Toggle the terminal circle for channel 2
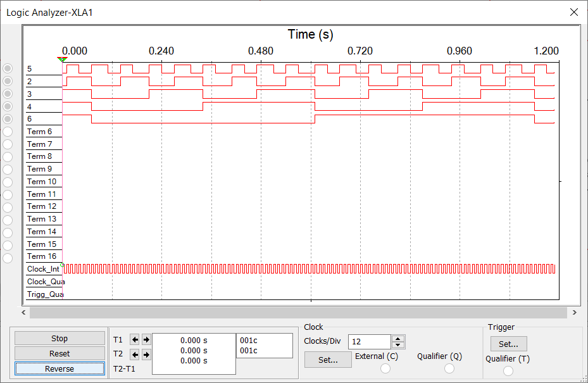This screenshot has height=383, width=588. (x=8, y=81)
